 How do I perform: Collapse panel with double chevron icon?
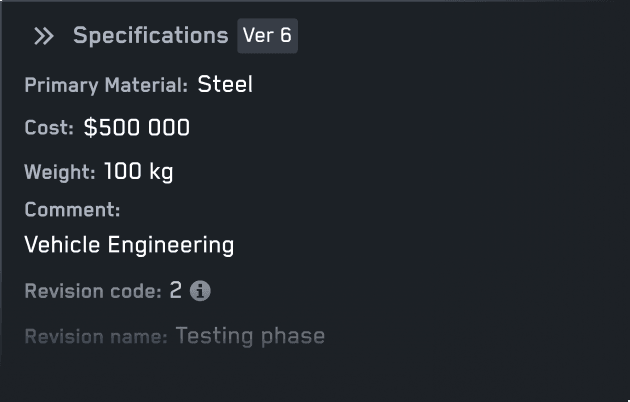tap(44, 36)
